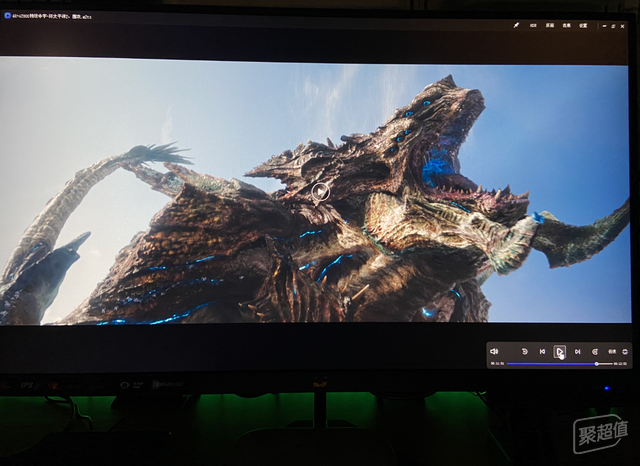Open the playback speed text button
The width and height of the screenshot is (640, 466).
(612, 351)
